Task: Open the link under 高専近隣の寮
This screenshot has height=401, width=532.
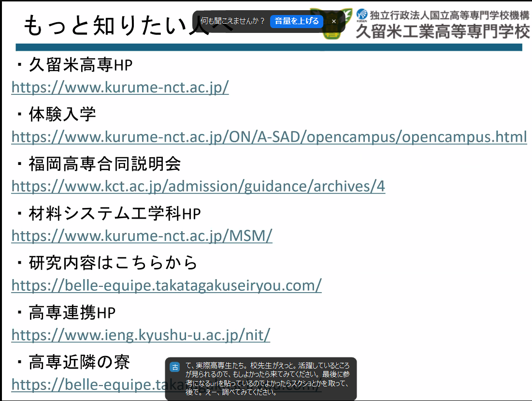Action: (87, 385)
